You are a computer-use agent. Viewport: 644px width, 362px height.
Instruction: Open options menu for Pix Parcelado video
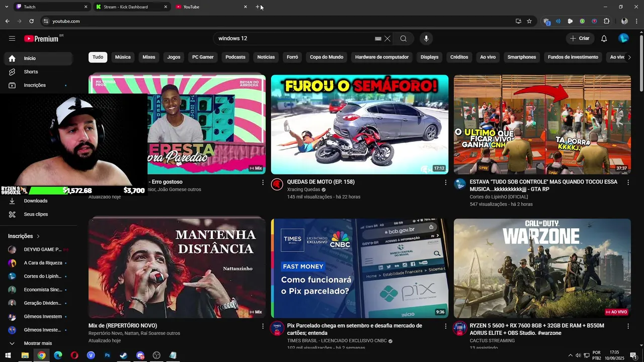click(x=445, y=326)
